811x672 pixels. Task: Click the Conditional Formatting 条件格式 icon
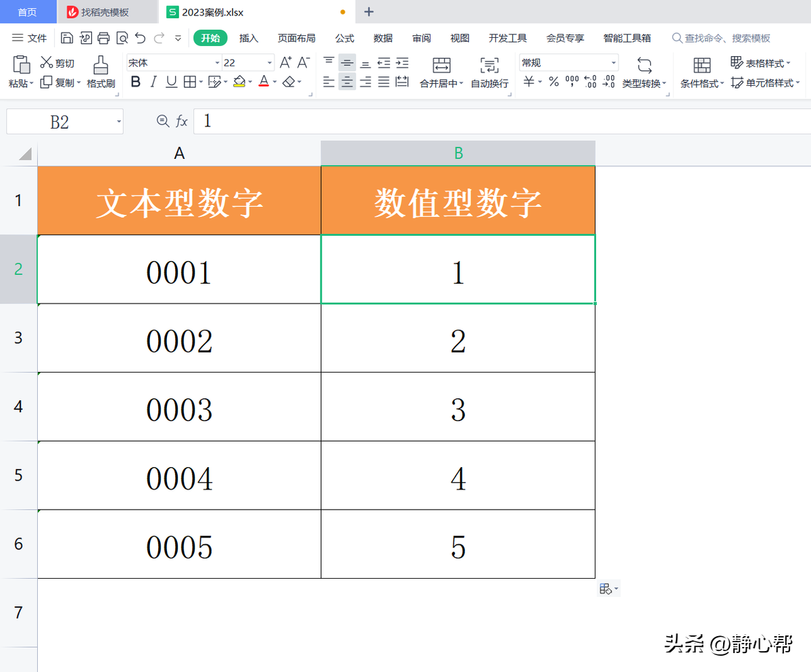(703, 66)
